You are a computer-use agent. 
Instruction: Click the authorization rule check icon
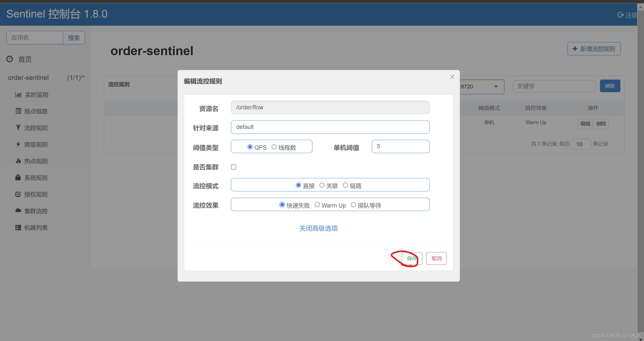18,194
